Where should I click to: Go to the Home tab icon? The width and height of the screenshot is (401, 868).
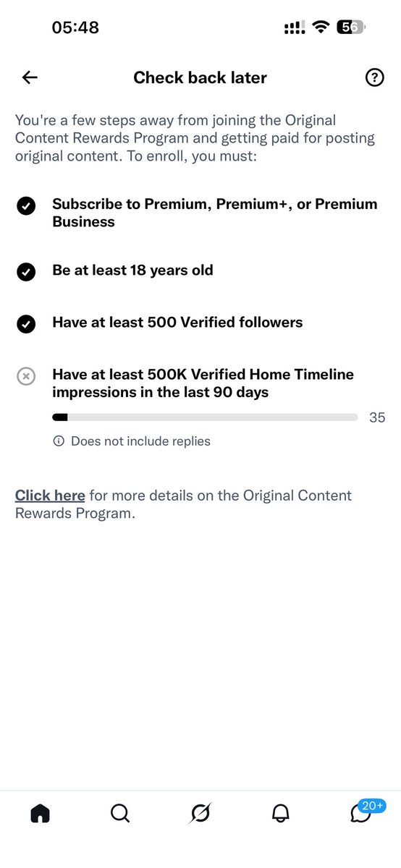coord(41,814)
